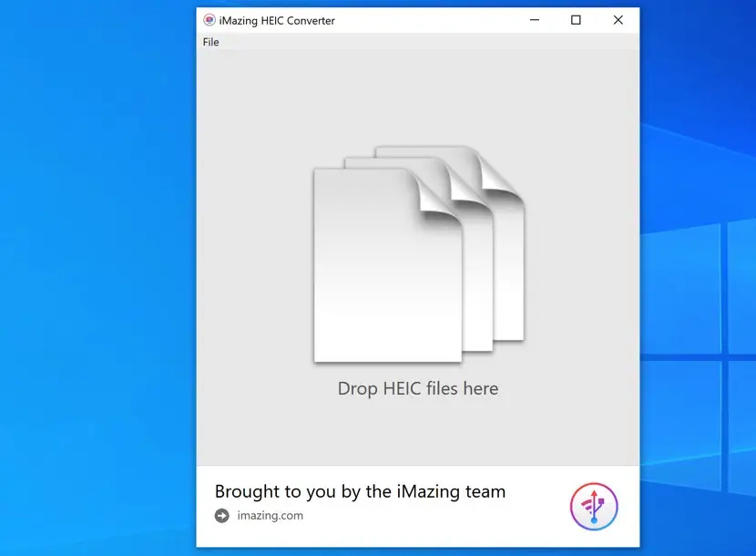Close the iMazing HEIC Converter window
This screenshot has height=556, width=756.
[x=618, y=20]
